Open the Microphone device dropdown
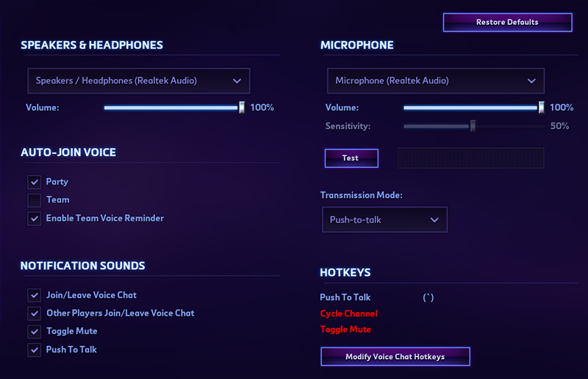This screenshot has width=588, height=379. [x=435, y=81]
